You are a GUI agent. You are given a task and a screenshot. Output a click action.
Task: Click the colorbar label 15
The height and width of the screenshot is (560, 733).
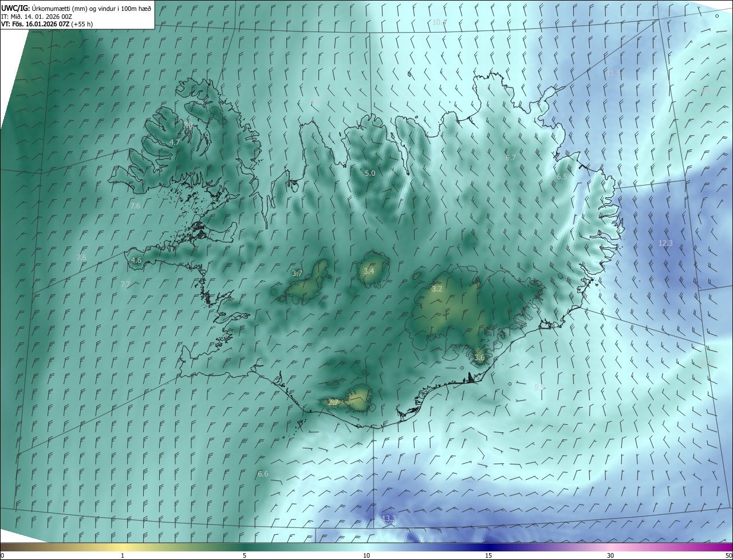pos(488,555)
